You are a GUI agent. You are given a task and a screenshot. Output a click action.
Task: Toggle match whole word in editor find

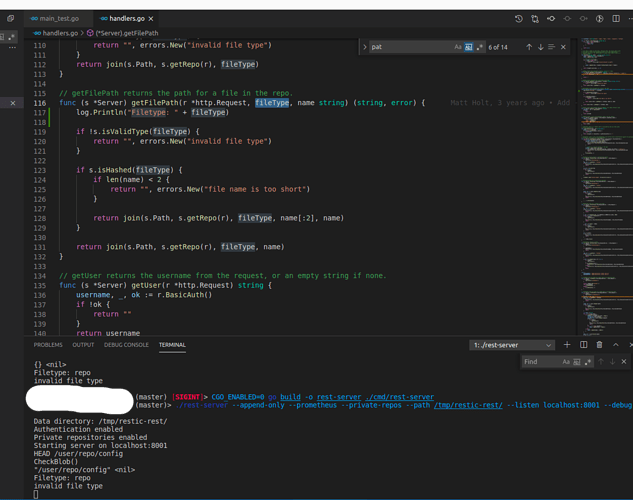click(468, 47)
